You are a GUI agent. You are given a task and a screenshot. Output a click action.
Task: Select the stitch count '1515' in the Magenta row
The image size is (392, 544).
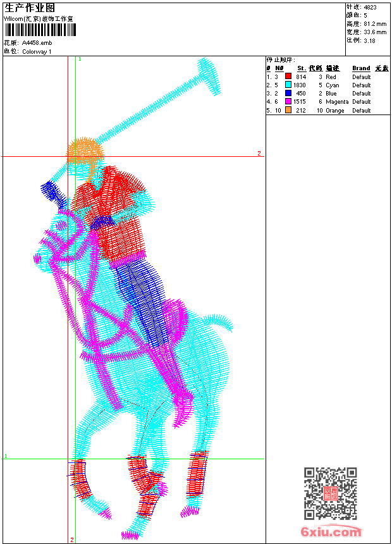pos(300,102)
